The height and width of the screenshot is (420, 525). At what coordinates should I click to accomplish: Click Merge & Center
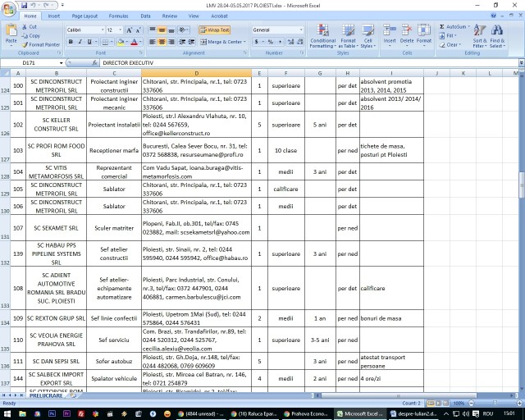tap(221, 42)
